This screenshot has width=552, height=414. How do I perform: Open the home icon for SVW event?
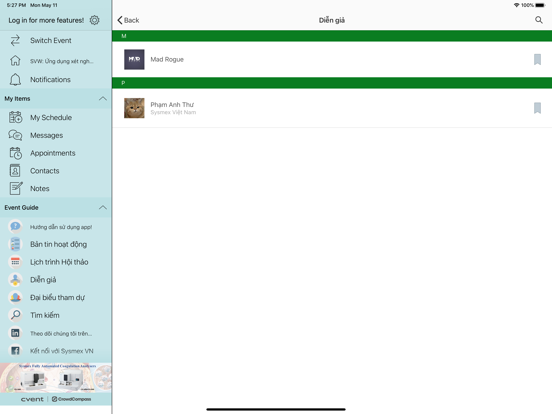click(x=15, y=61)
